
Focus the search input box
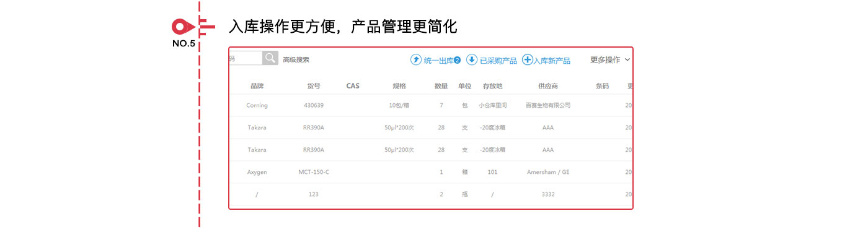click(246, 58)
